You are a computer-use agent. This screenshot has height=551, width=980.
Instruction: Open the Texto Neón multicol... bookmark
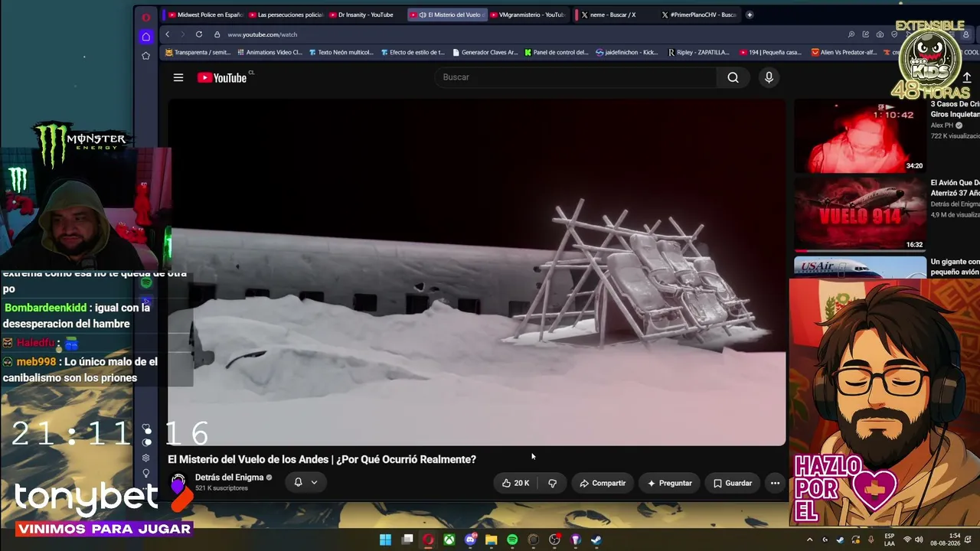[341, 53]
